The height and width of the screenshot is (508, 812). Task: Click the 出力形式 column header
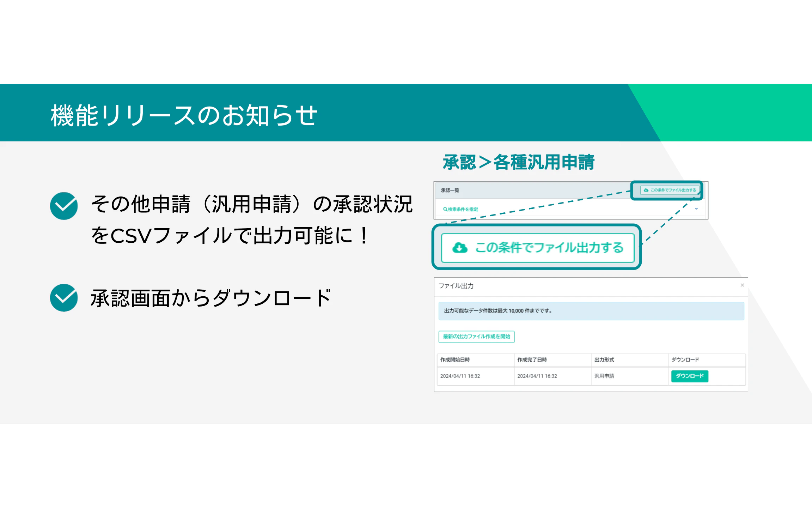tap(604, 360)
